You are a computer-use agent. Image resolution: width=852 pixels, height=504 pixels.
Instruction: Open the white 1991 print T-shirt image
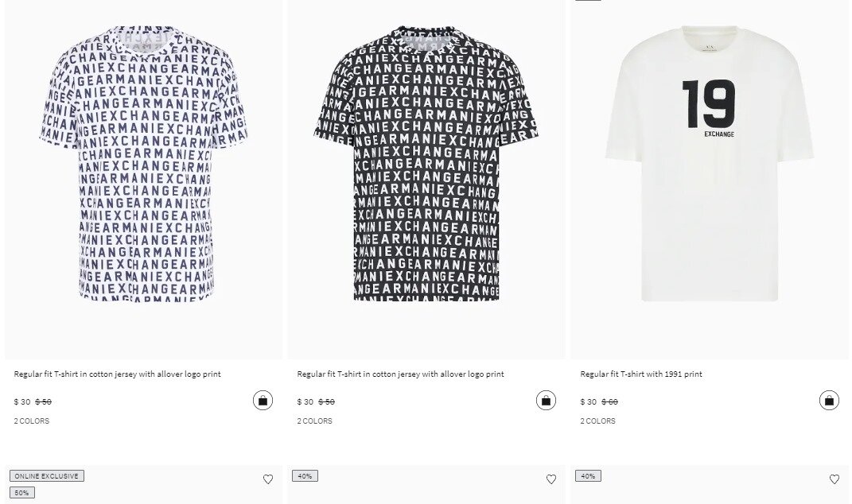[709, 165]
